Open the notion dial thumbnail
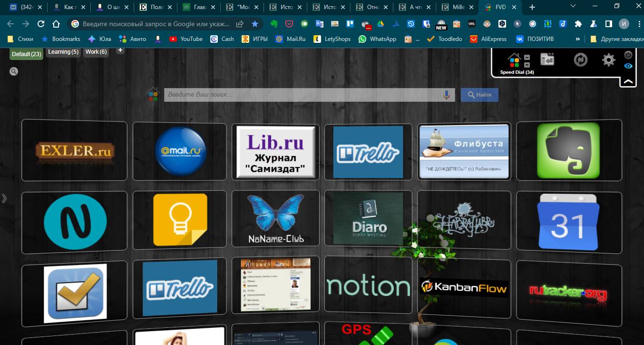 [x=368, y=287]
